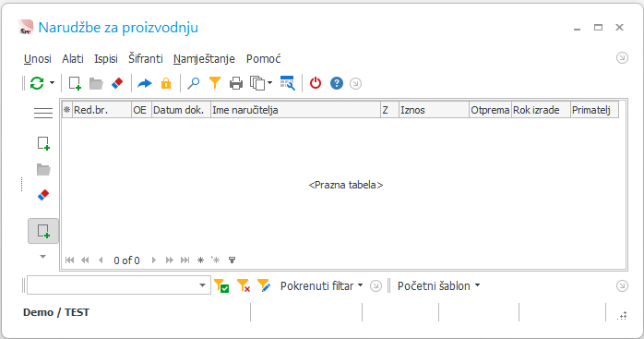Maximize the Narudžbe za proizvodnju window
Screen dimensions: 644x339
click(x=599, y=27)
